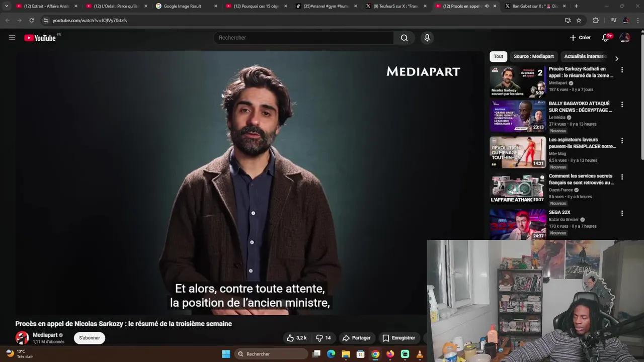Select the Tout filter chip
644x362 pixels.
point(498,56)
